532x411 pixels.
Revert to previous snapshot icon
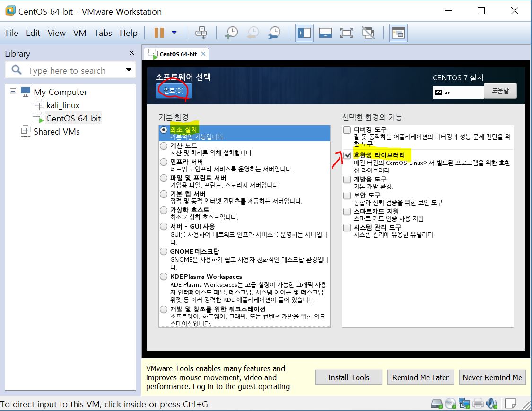(x=253, y=33)
